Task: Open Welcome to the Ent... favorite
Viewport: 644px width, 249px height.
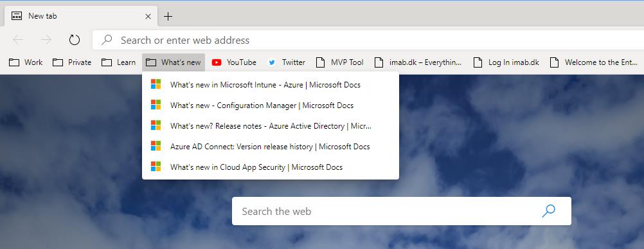Action: [x=594, y=62]
